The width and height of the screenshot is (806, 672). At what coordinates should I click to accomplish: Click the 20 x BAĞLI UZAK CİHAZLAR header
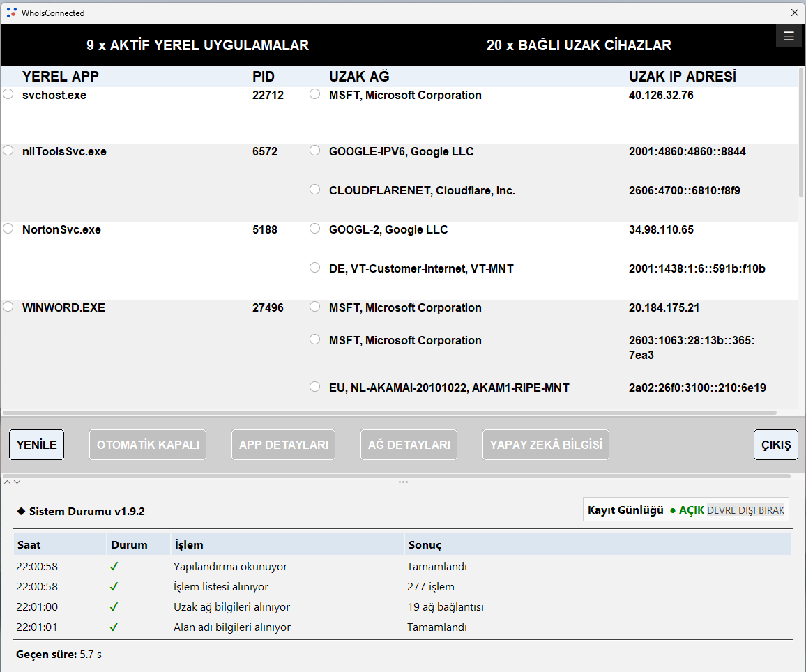(x=579, y=45)
